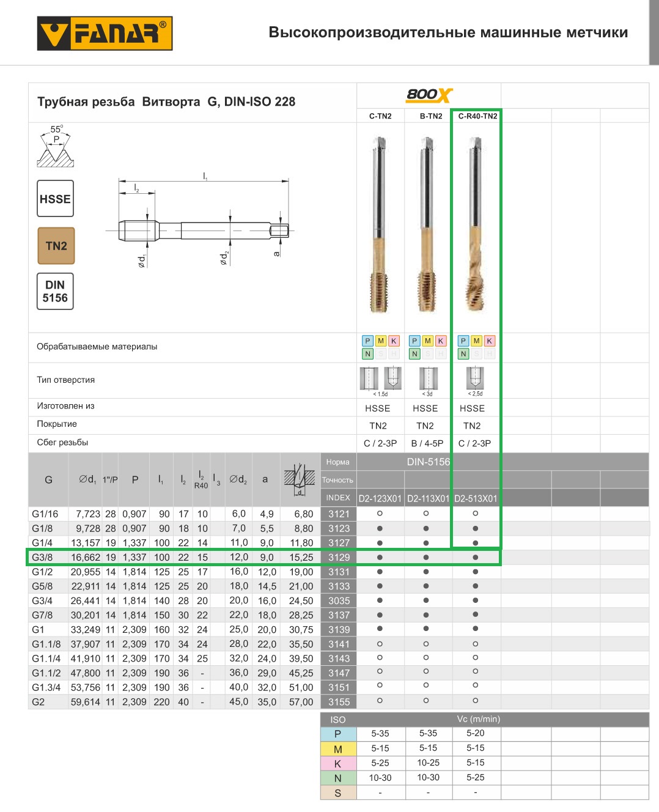
Task: Click diameter value '16,662'
Action: pos(86,558)
